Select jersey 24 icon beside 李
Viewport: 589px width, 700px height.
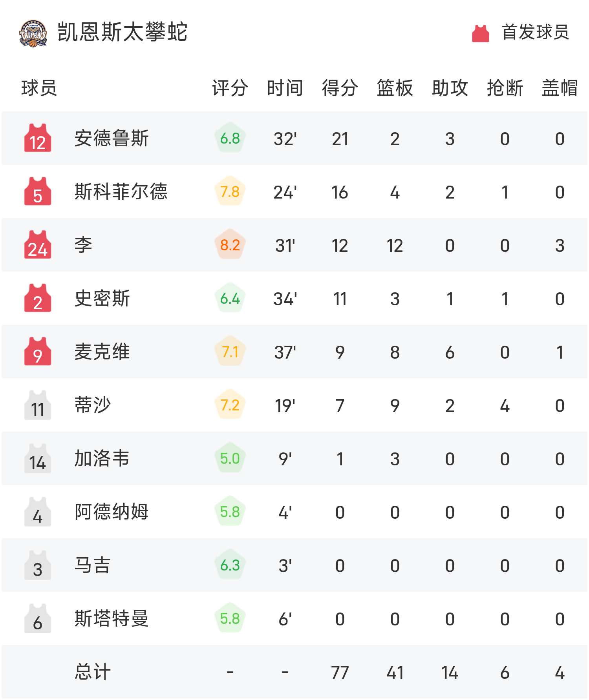point(38,245)
